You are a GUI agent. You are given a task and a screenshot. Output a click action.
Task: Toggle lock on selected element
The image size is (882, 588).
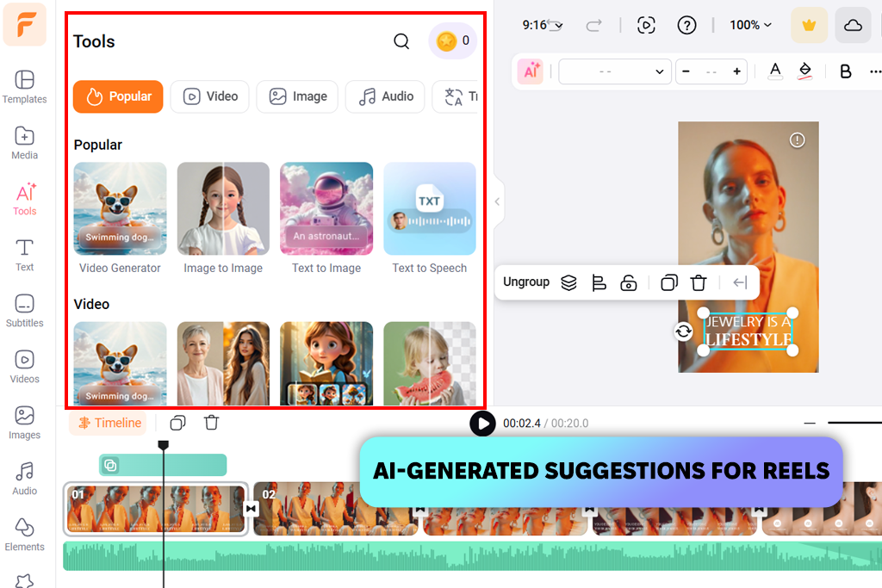point(628,282)
